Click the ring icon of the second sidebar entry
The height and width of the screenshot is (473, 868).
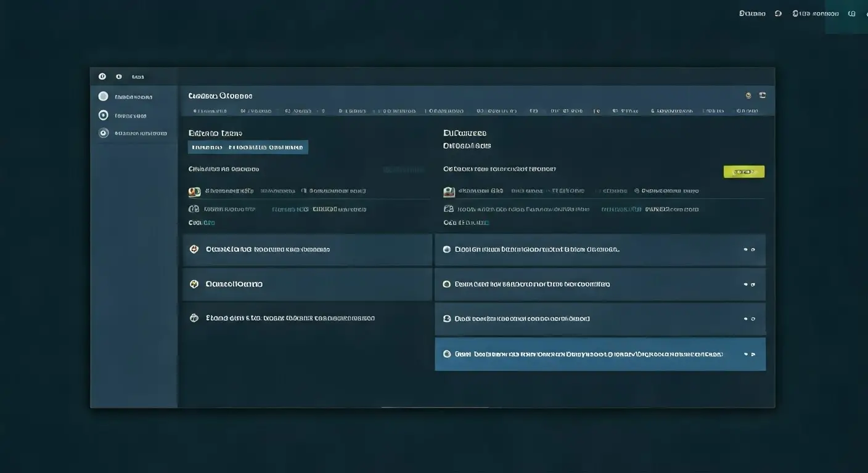pos(103,115)
